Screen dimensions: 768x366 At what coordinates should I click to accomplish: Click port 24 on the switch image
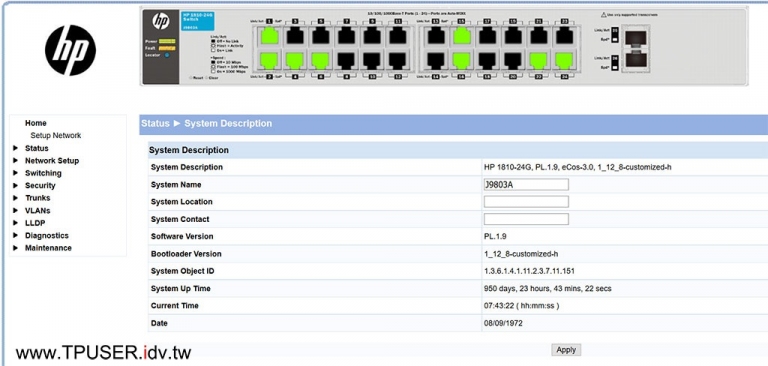pos(564,60)
